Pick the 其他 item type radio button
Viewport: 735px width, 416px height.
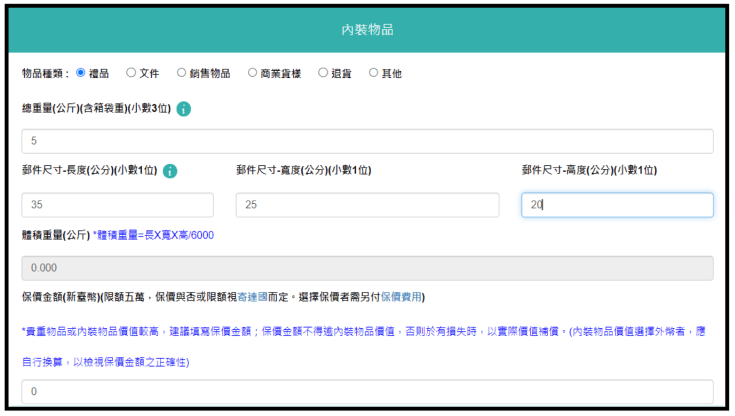374,73
